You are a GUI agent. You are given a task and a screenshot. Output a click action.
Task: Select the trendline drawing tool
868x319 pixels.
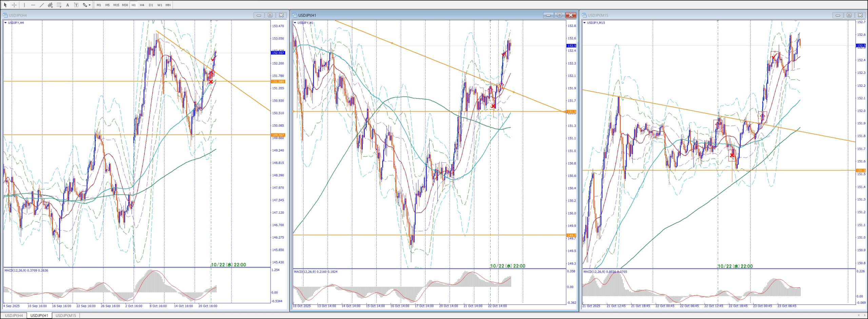[42, 5]
